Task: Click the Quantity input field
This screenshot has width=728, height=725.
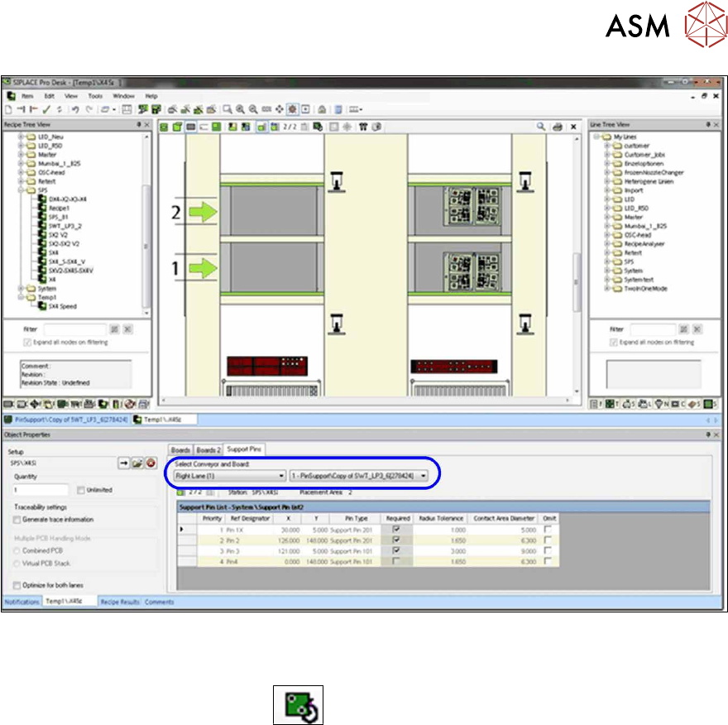Action: point(41,490)
